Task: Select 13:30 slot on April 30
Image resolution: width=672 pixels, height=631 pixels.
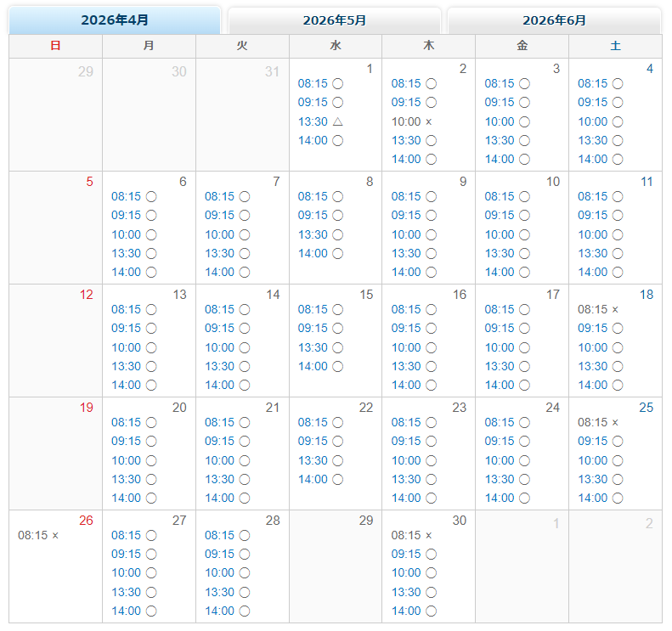Action: point(414,592)
